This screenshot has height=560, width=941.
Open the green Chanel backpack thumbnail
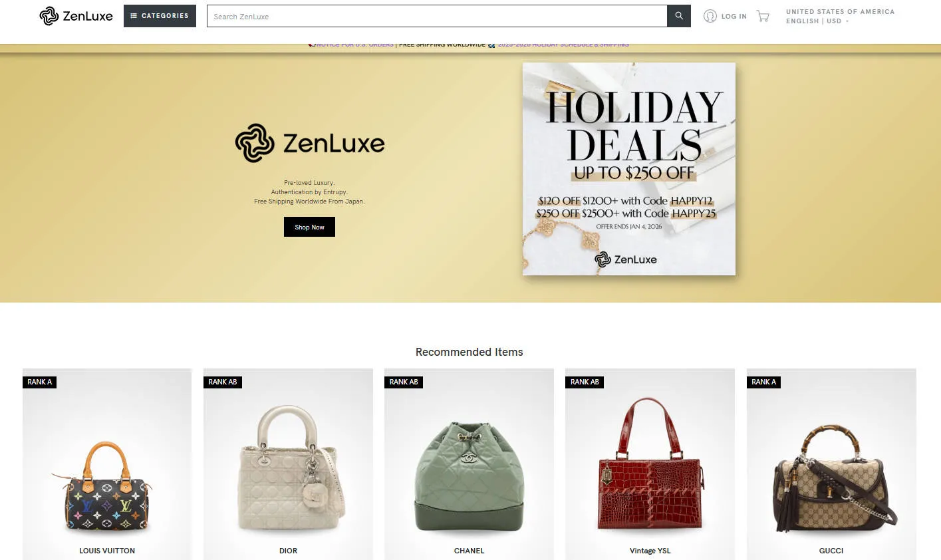[469, 464]
